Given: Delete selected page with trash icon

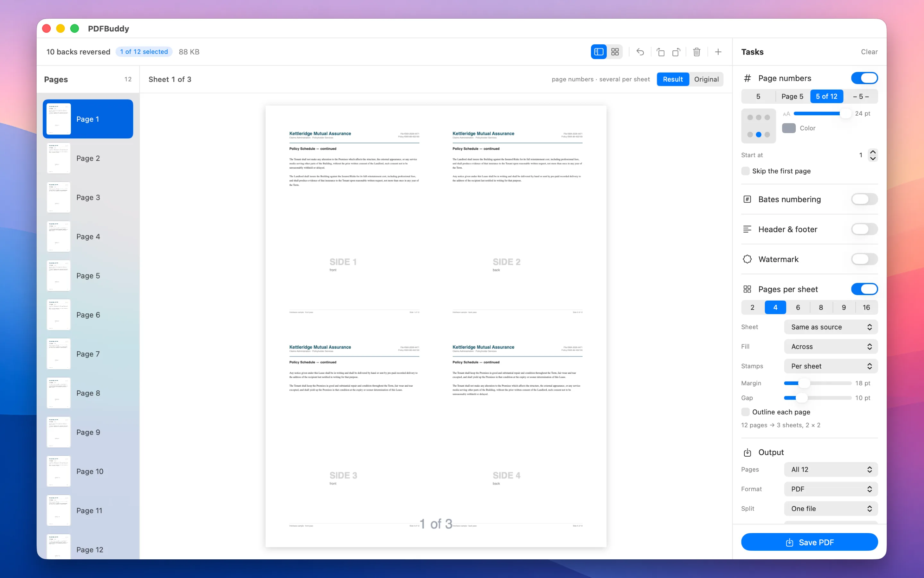Looking at the screenshot, I should coord(697,52).
